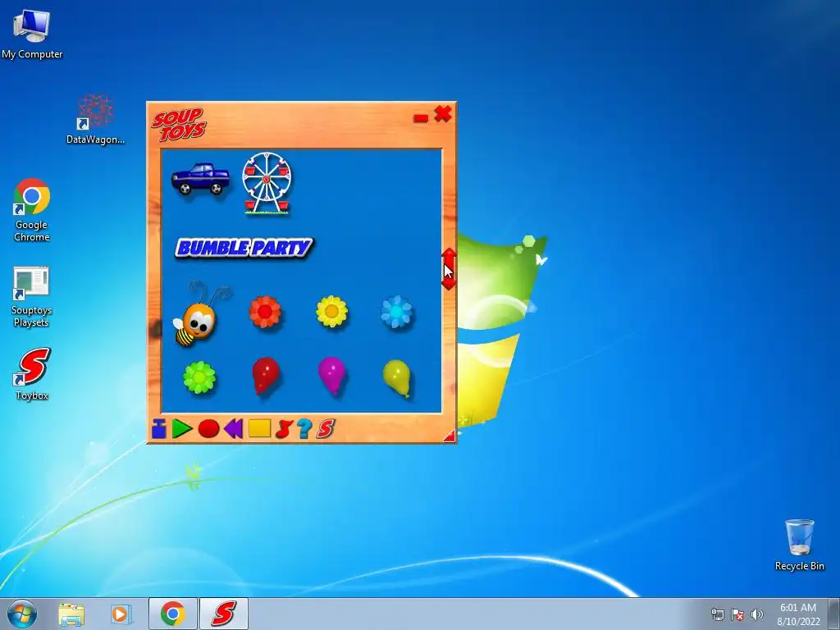Click the Bumble Party title banner
Screen dimensions: 840x630
(244, 248)
